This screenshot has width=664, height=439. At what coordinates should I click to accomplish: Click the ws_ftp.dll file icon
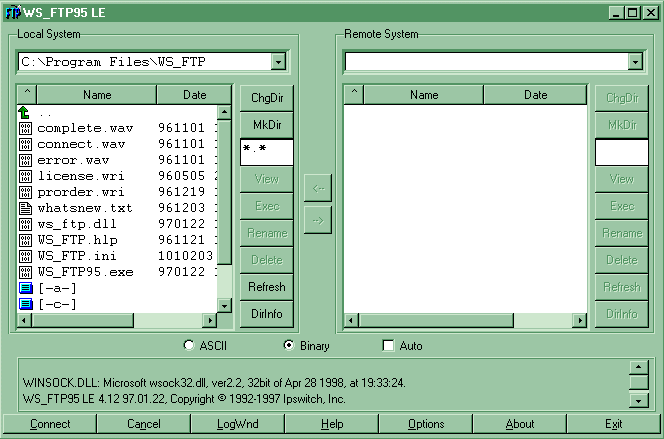click(x=25, y=224)
